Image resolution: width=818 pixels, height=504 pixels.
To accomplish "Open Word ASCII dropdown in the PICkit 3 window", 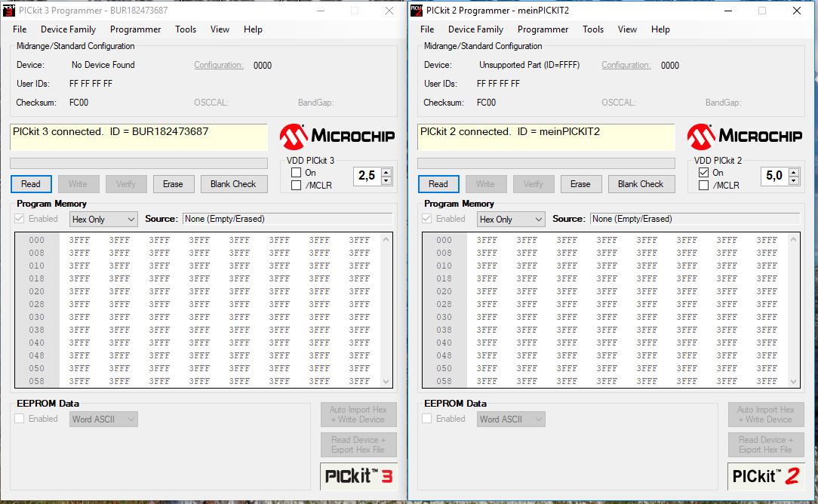I will [103, 419].
